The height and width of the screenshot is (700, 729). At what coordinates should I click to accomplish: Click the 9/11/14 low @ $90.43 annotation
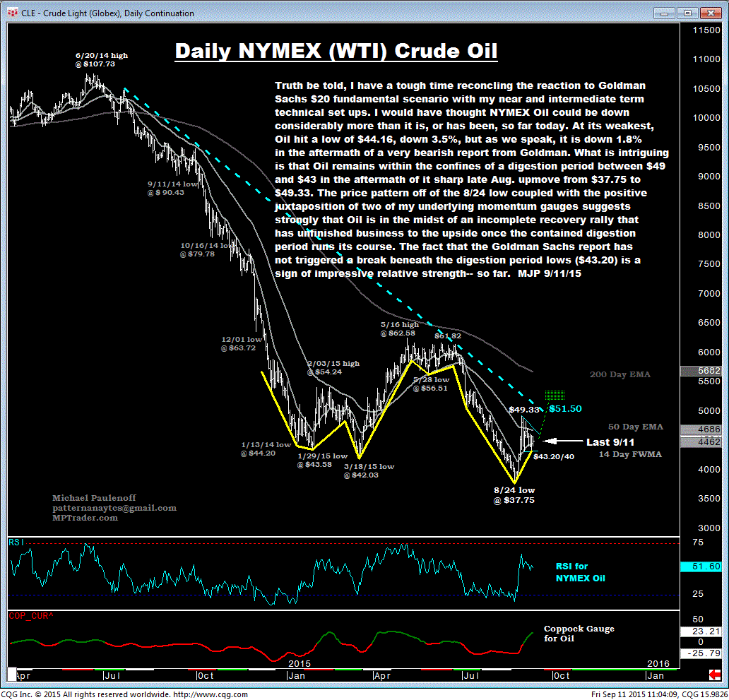[172, 189]
